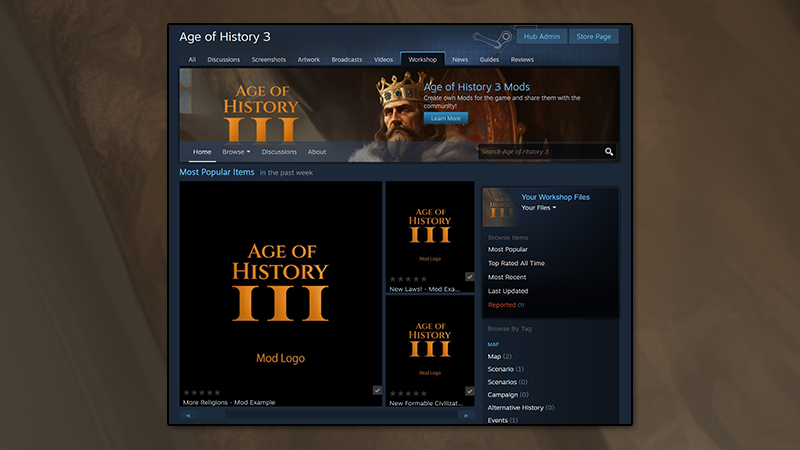Toggle subscribe checkmark on New Formable Civilizations mod

[469, 391]
